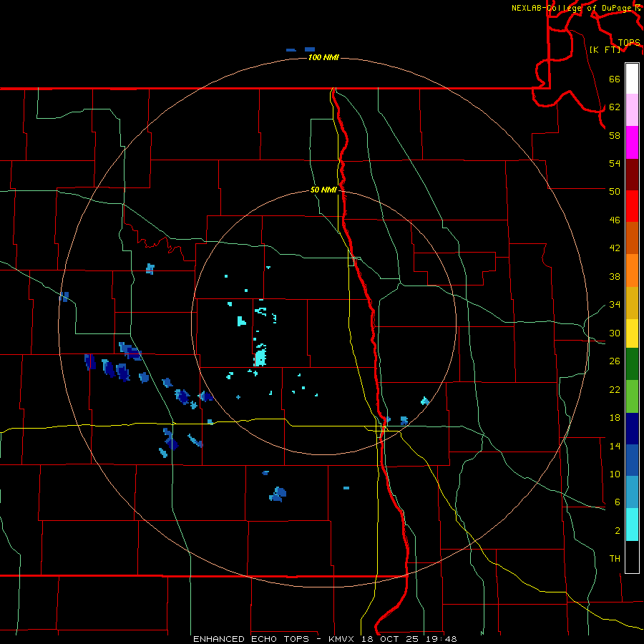Click legend value 62

pos(615,107)
